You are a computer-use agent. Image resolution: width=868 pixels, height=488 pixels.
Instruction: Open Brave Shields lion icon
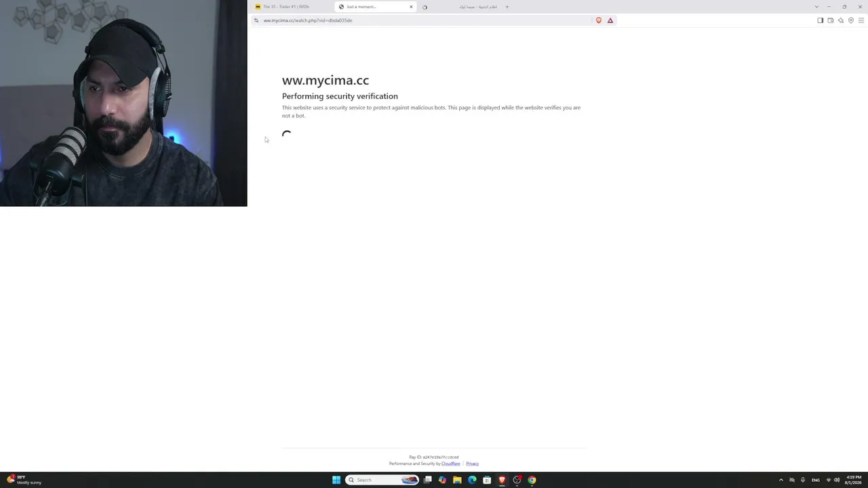click(598, 20)
